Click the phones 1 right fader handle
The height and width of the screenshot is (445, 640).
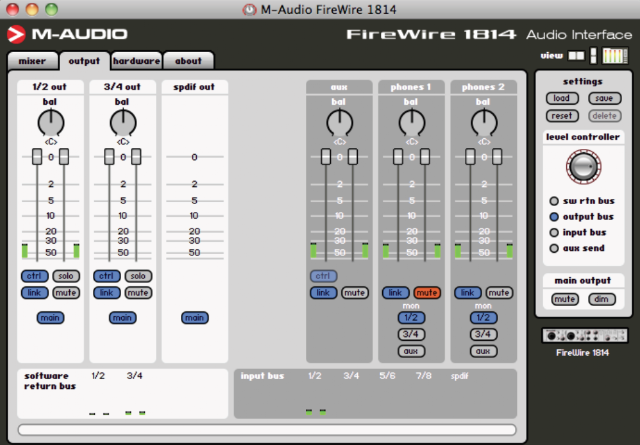click(x=425, y=157)
